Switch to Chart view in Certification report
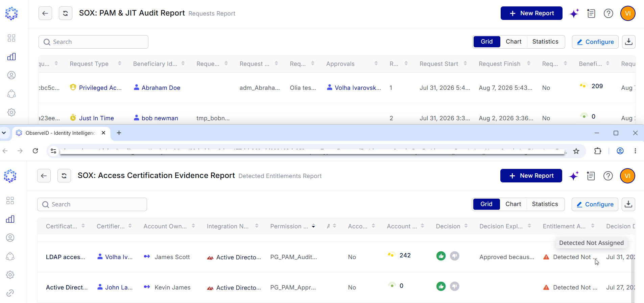 (x=513, y=204)
